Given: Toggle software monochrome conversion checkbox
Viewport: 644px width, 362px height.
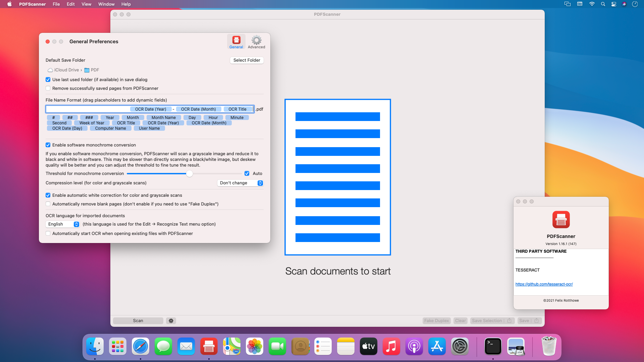Looking at the screenshot, I should (48, 145).
